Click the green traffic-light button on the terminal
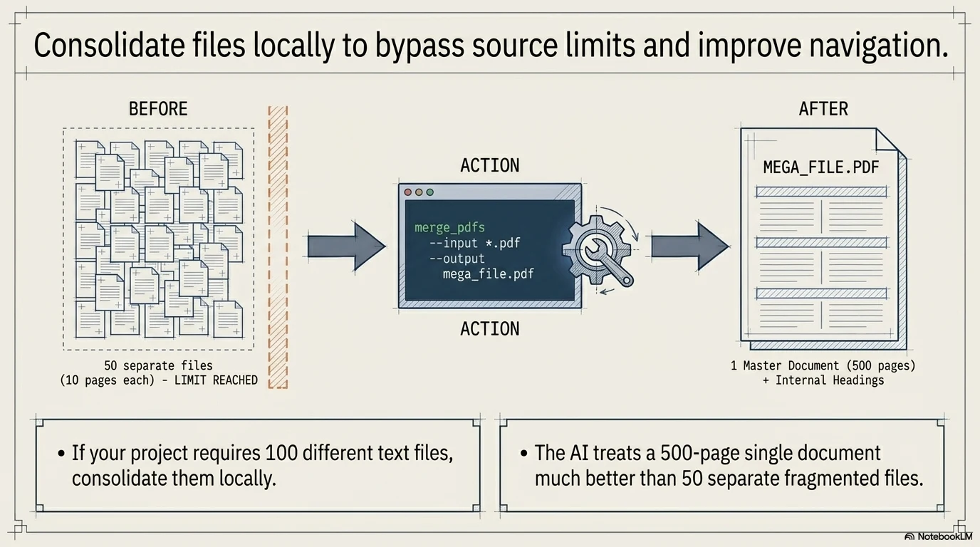This screenshot has width=980, height=547. click(x=429, y=191)
